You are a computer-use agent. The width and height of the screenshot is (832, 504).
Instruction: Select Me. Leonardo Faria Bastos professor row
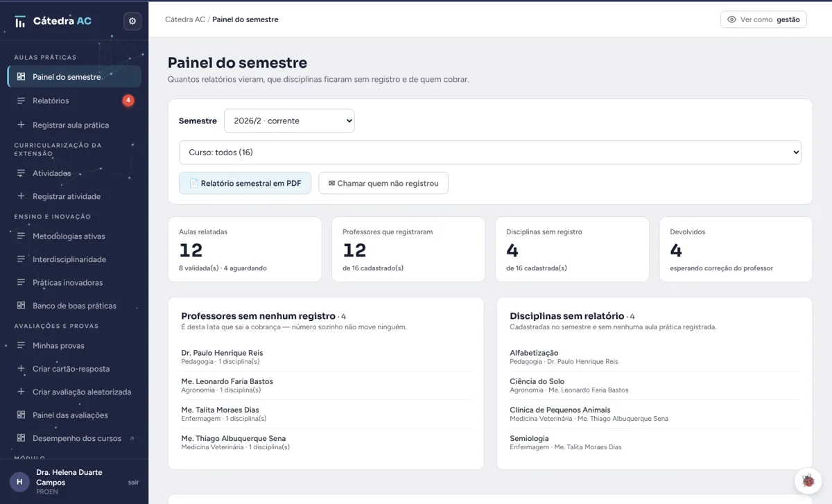(x=326, y=385)
